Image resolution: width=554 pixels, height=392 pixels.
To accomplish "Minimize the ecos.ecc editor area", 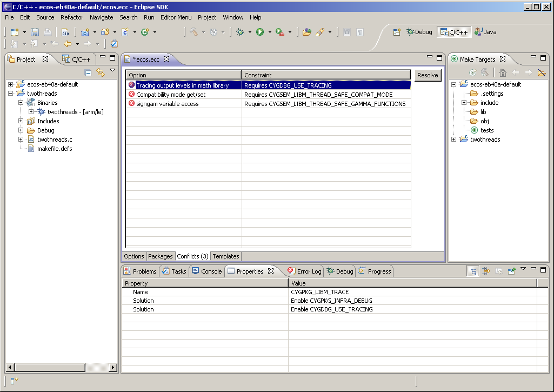I will (x=430, y=57).
